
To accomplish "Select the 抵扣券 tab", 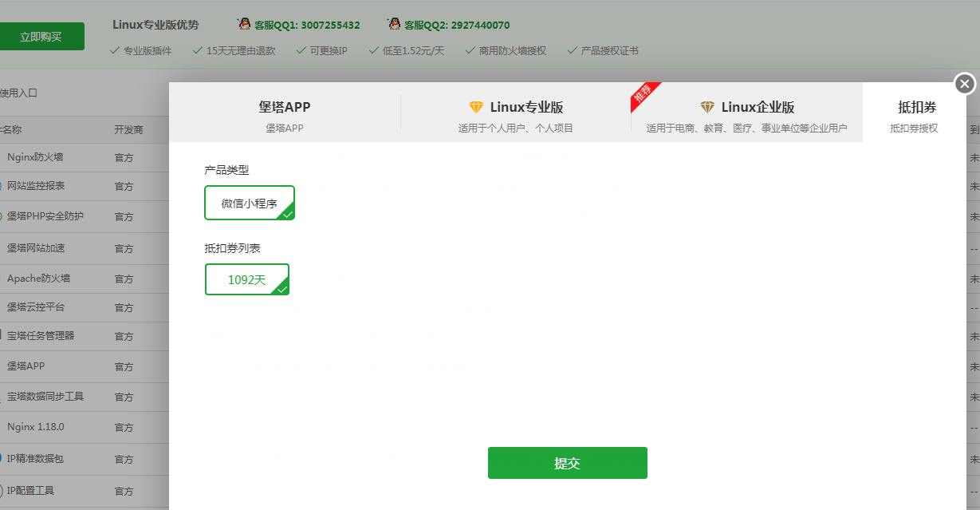I will [914, 113].
